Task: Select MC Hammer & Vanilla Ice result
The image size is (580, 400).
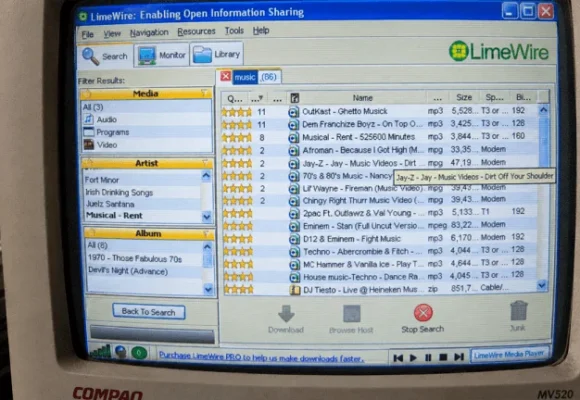Action: (x=379, y=265)
